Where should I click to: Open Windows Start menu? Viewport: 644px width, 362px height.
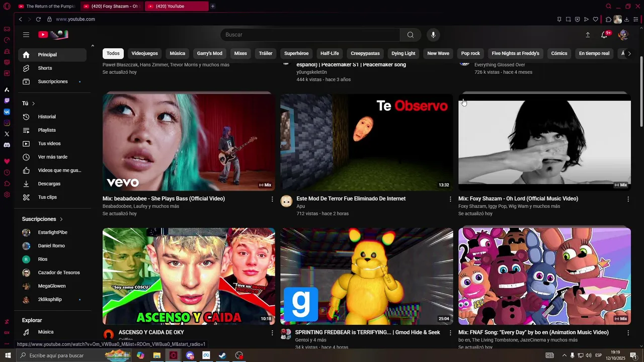point(8,355)
